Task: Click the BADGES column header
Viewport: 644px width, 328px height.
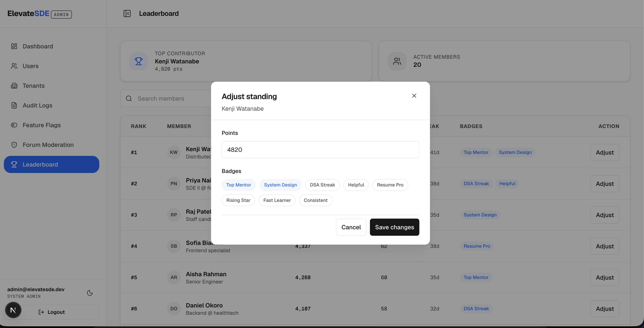Action: (471, 126)
